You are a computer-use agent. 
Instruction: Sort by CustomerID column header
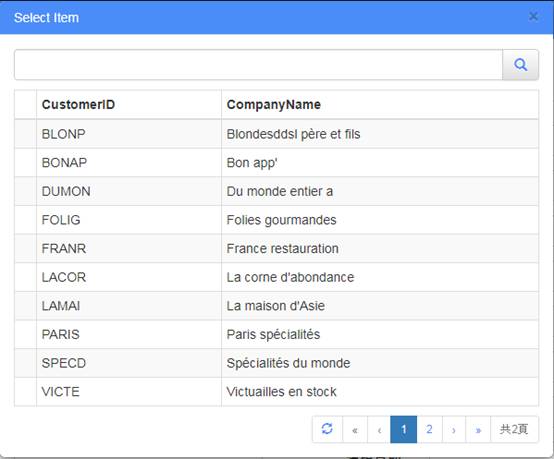(x=129, y=105)
